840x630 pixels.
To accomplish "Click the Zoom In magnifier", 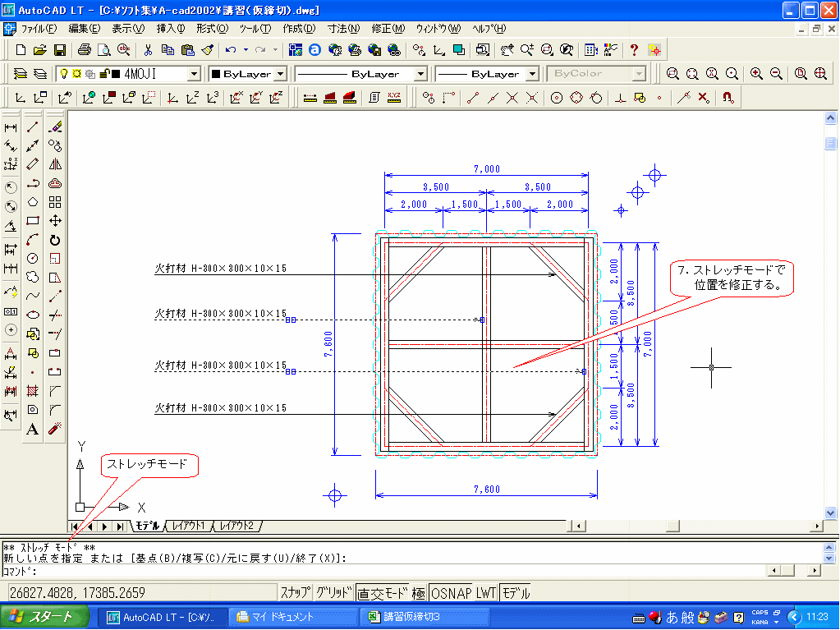I will pos(756,73).
